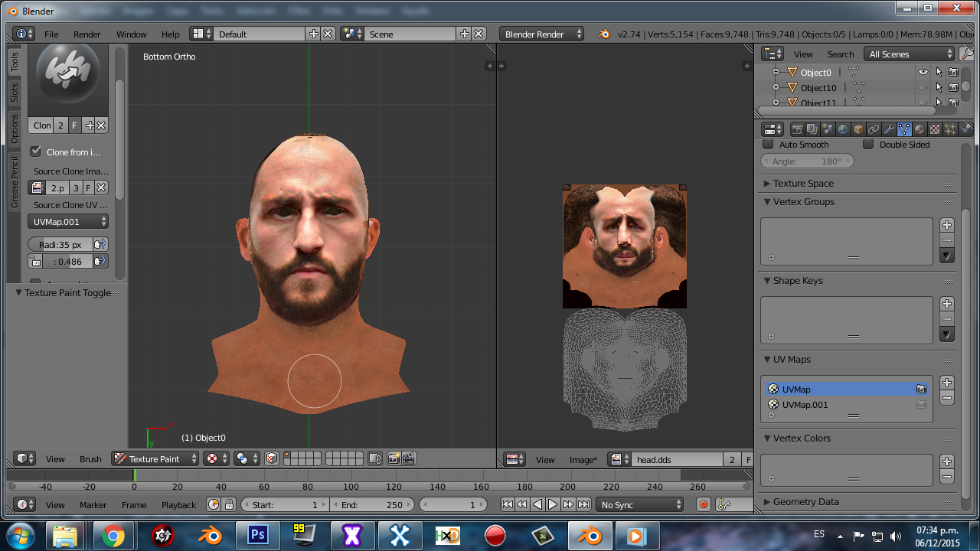Enable the Double Sided checkbox
The height and width of the screenshot is (551, 980).
[868, 144]
